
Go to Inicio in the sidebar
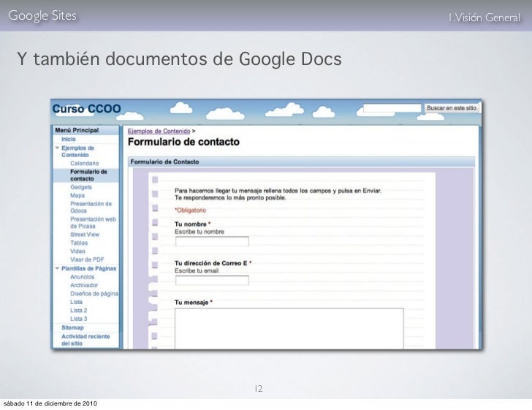(x=69, y=139)
